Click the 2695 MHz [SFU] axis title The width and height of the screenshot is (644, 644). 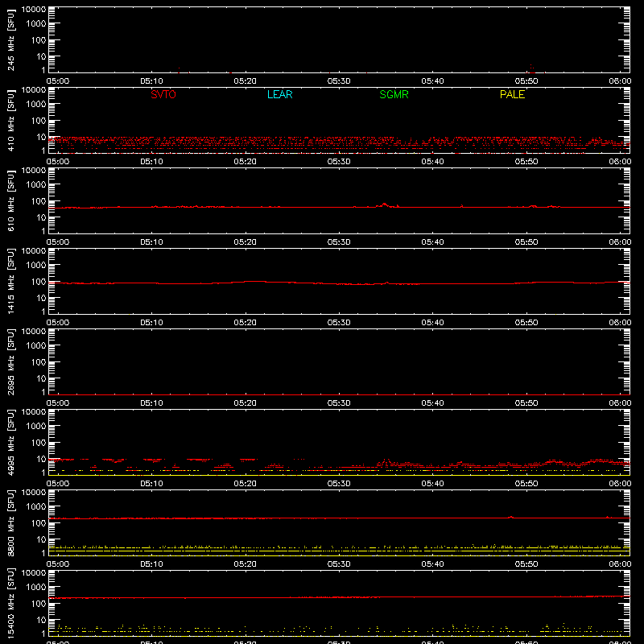pyautogui.click(x=11, y=361)
